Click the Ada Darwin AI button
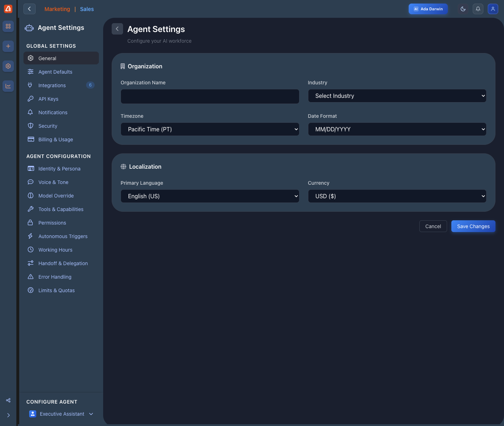 coord(428,9)
